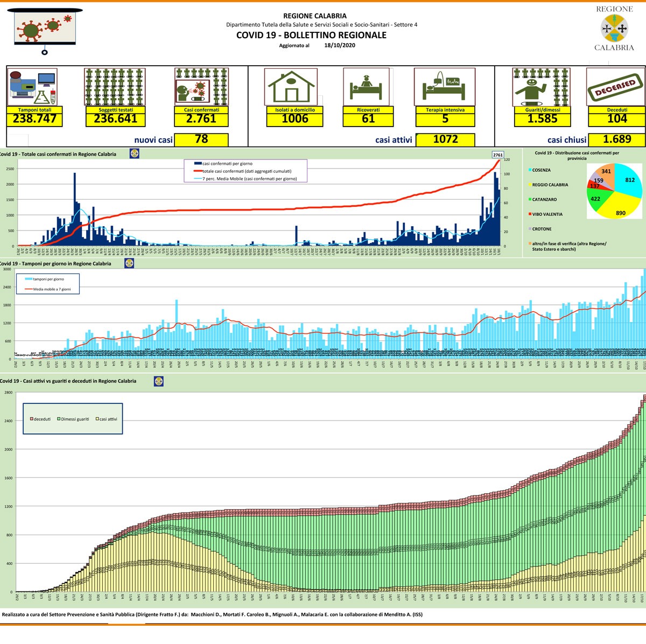
Task: Click the tamponi per giorno legend entry
Action: pos(48,279)
